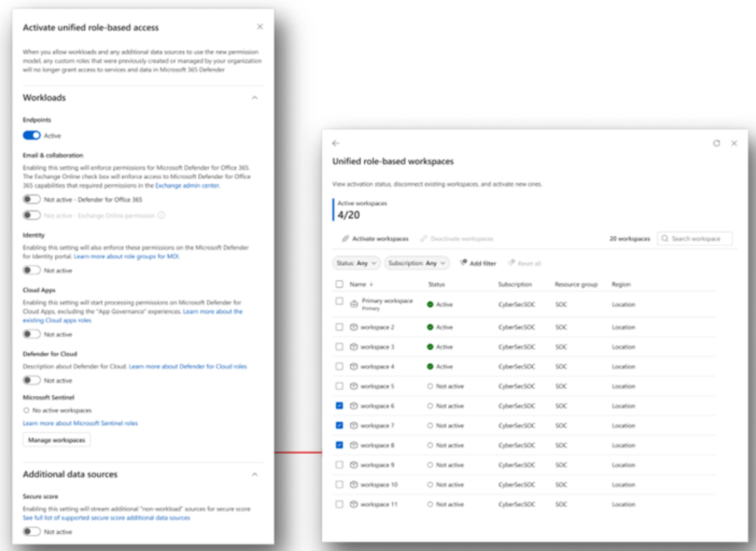Open Learn more about Defender for Cloud roles
Image resolution: width=756 pixels, height=551 pixels.
[x=188, y=366]
